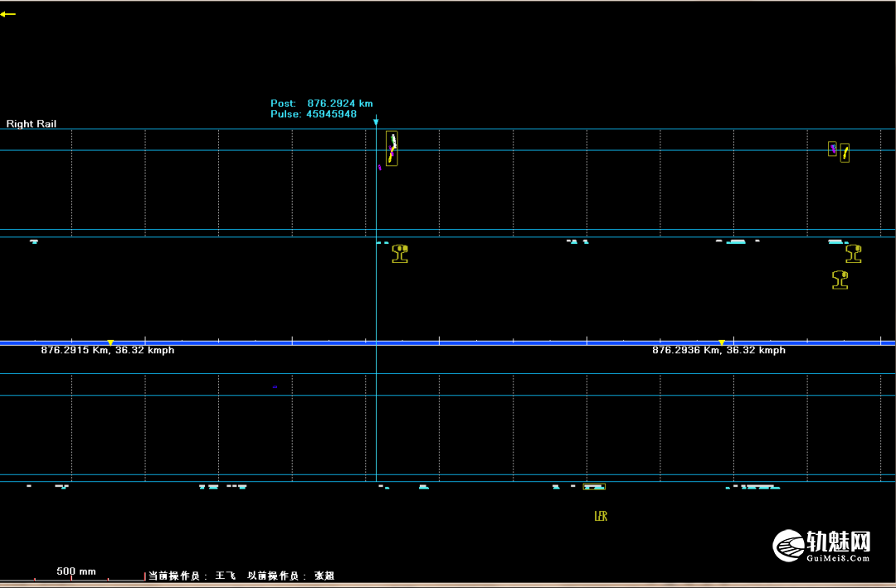Click the yellow marker at 876.2915 Km
This screenshot has width=896, height=588.
110,343
